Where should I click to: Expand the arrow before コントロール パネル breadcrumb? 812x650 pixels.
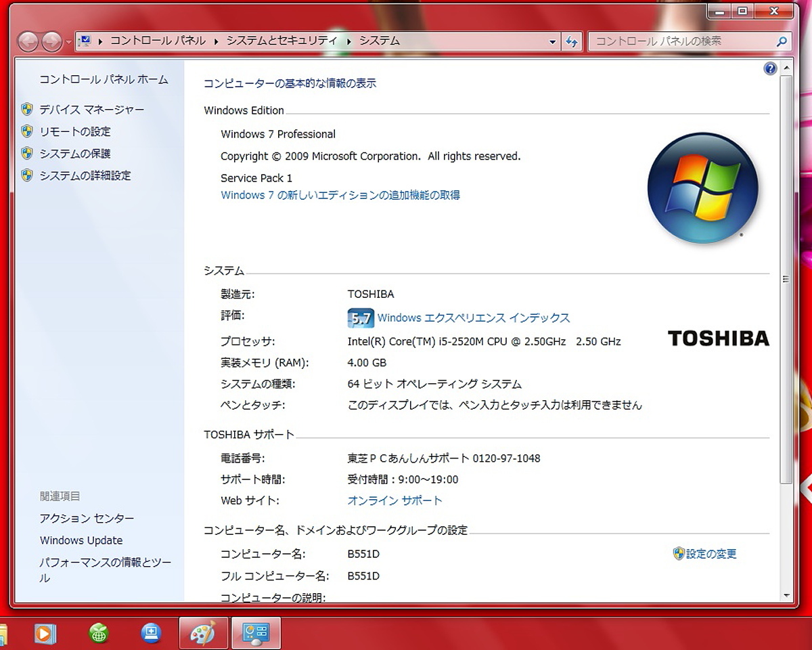click(x=100, y=41)
